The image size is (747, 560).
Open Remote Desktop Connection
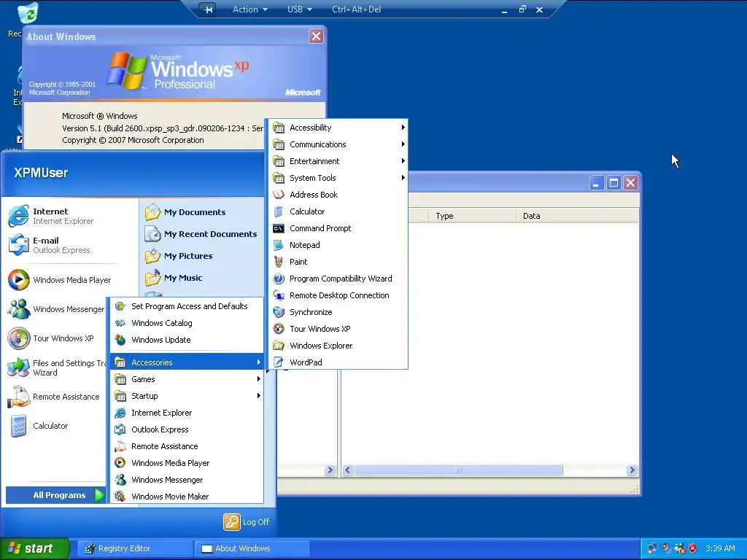338,295
